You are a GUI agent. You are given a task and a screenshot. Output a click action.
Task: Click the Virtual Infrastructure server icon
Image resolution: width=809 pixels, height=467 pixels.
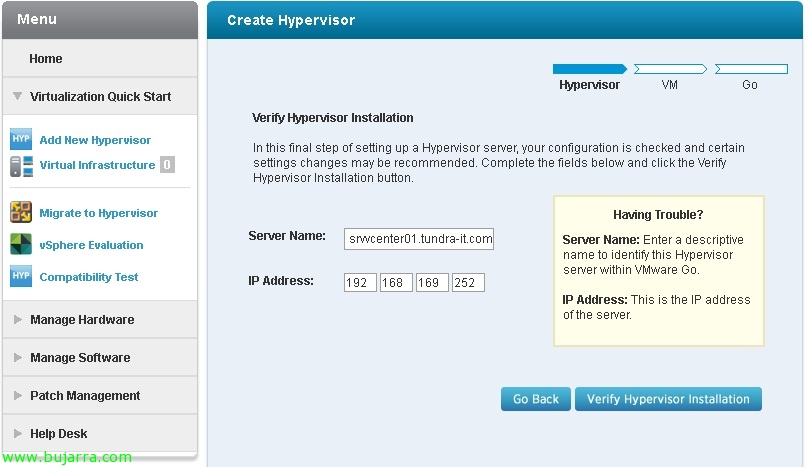click(x=21, y=166)
